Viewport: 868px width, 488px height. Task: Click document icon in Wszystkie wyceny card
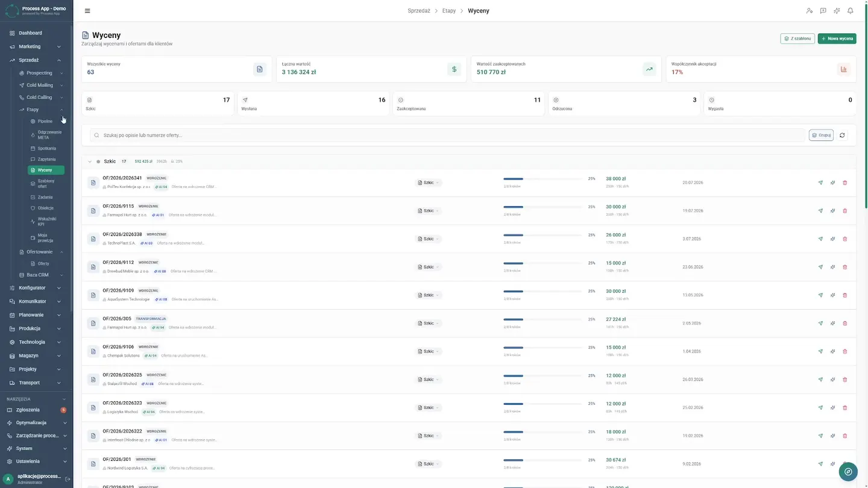[260, 69]
